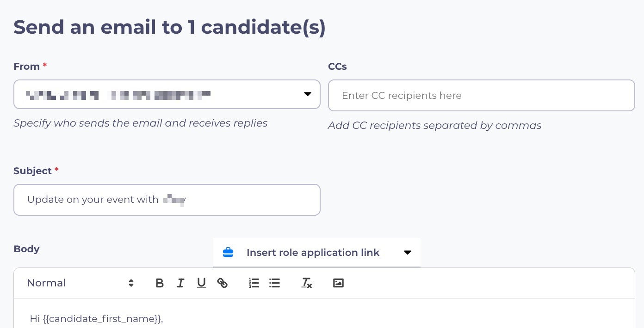Apply underline formatting
This screenshot has height=328, width=644.
point(201,283)
